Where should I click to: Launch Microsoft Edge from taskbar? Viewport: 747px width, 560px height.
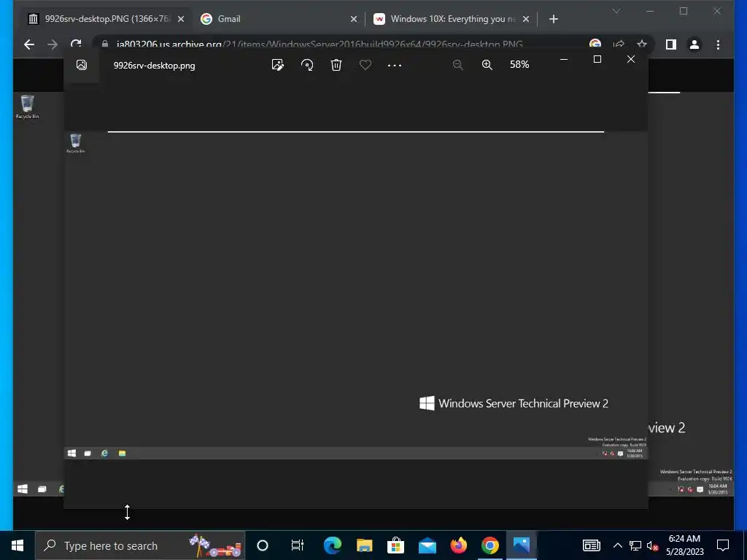332,545
